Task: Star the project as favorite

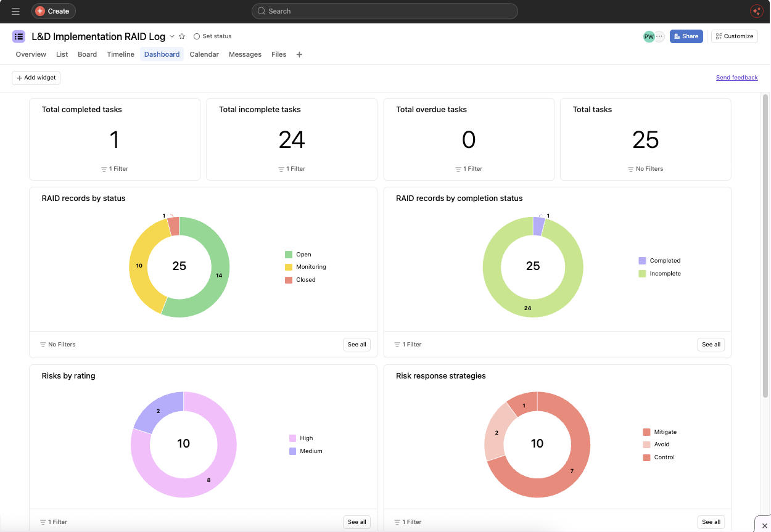Action: [182, 36]
